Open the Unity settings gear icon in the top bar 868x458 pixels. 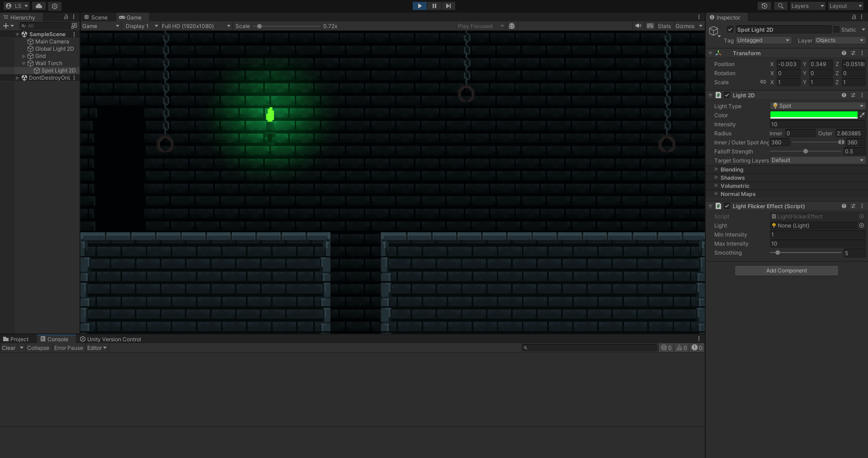[x=55, y=6]
